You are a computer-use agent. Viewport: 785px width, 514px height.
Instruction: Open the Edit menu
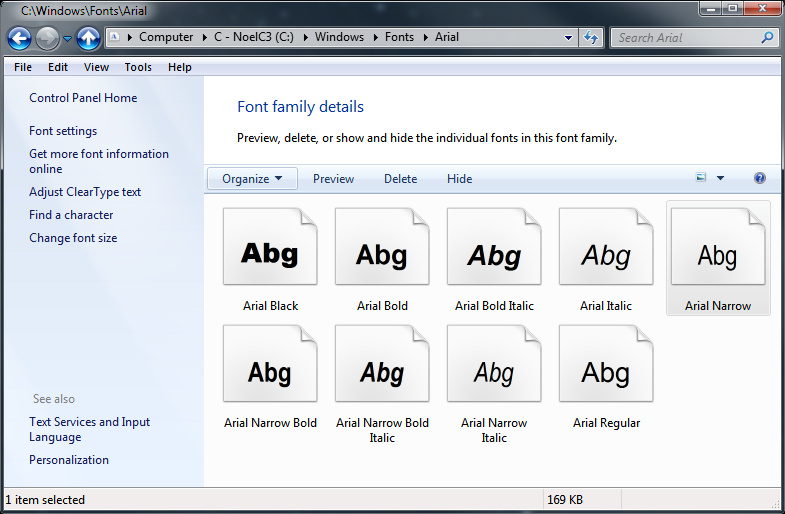click(x=58, y=67)
